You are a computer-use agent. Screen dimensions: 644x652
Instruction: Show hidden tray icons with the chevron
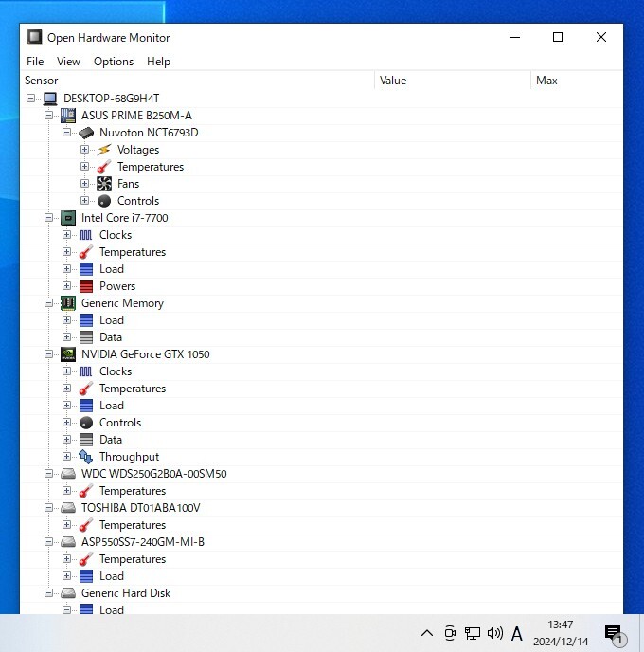427,633
